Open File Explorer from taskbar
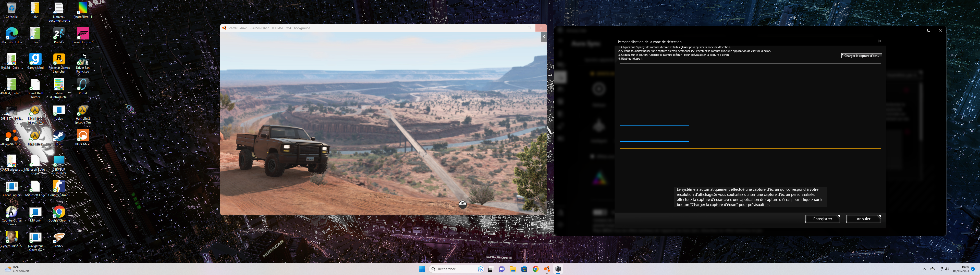 (513, 269)
